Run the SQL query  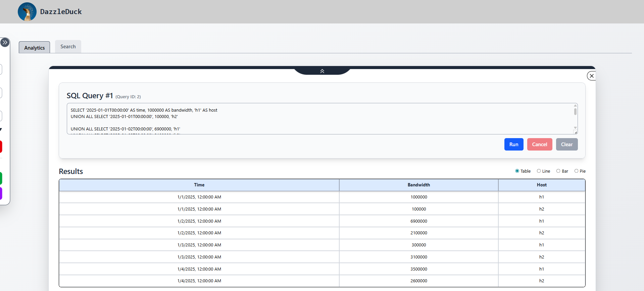click(x=514, y=144)
